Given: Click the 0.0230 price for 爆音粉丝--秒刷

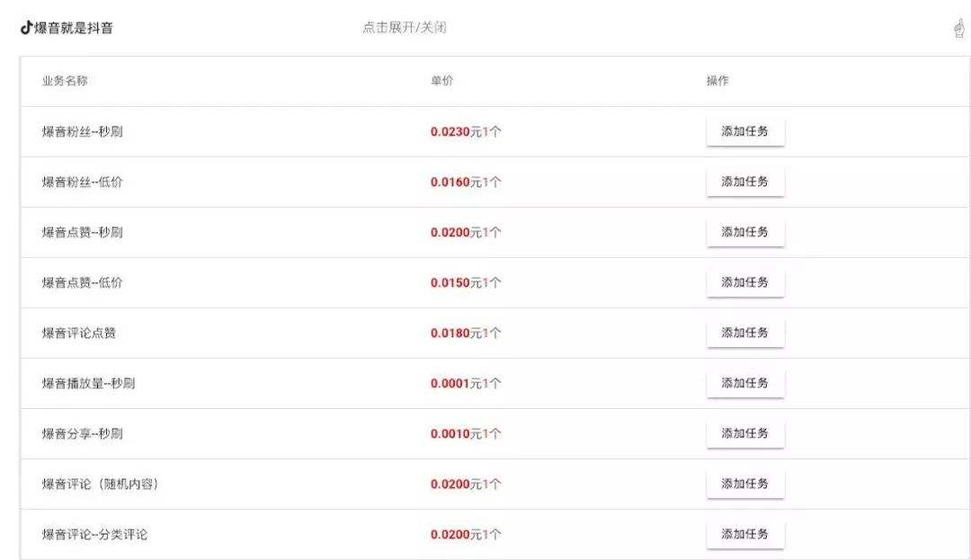Looking at the screenshot, I should point(450,130).
